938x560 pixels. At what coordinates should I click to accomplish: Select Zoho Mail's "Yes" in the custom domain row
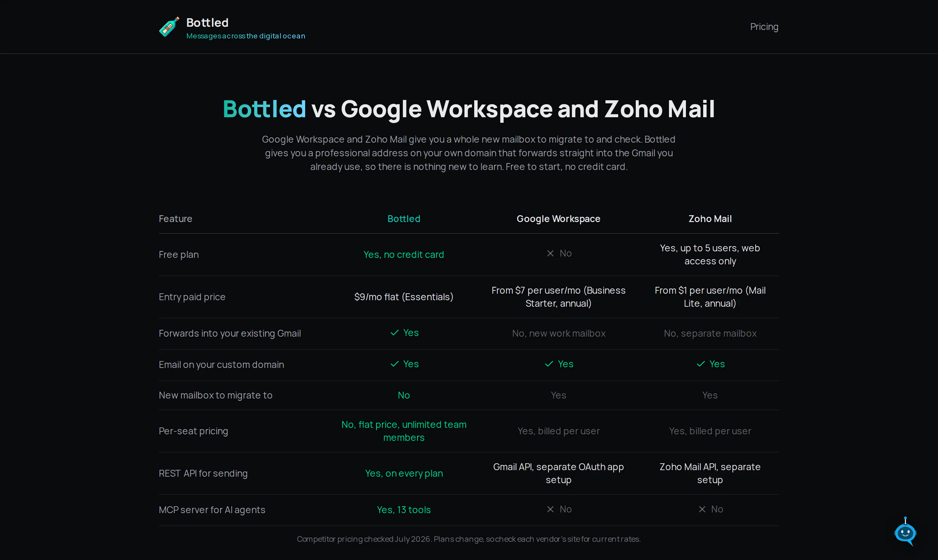[710, 364]
